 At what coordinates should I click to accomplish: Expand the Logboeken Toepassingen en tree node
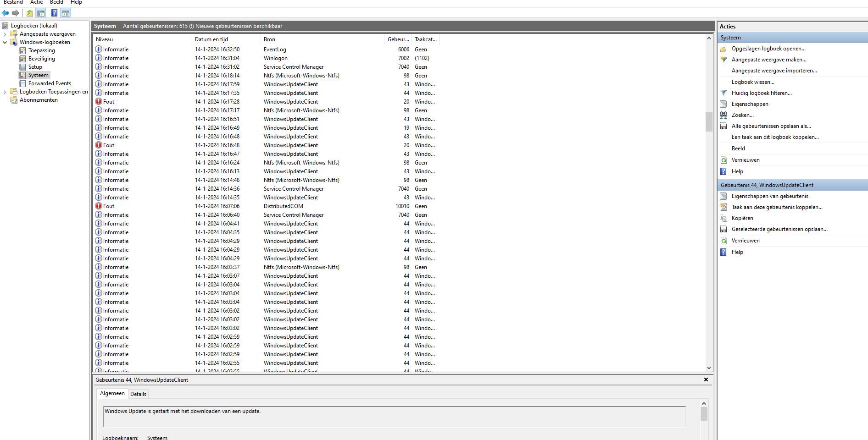coord(5,92)
